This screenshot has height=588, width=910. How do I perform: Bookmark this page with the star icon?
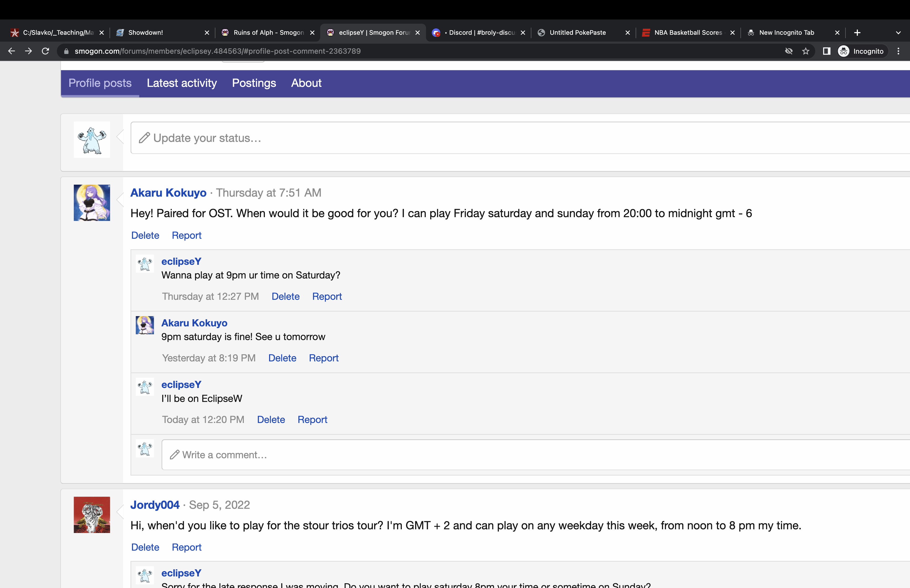coord(806,51)
